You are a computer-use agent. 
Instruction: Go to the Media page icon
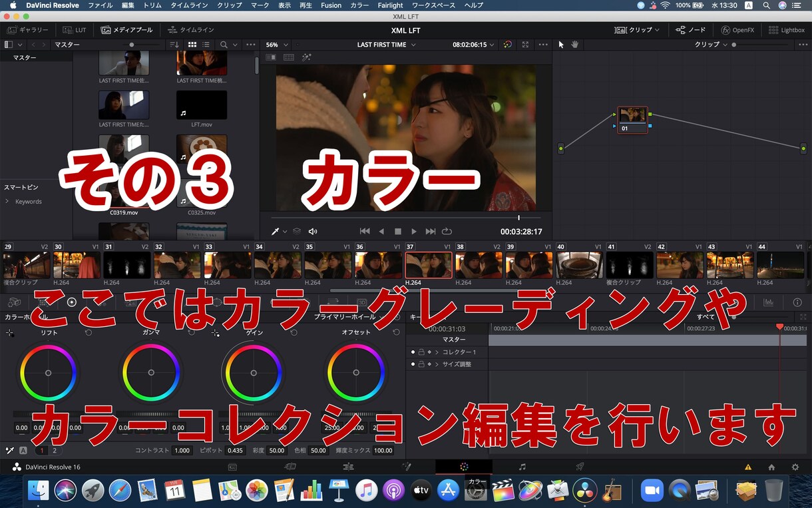[232, 467]
